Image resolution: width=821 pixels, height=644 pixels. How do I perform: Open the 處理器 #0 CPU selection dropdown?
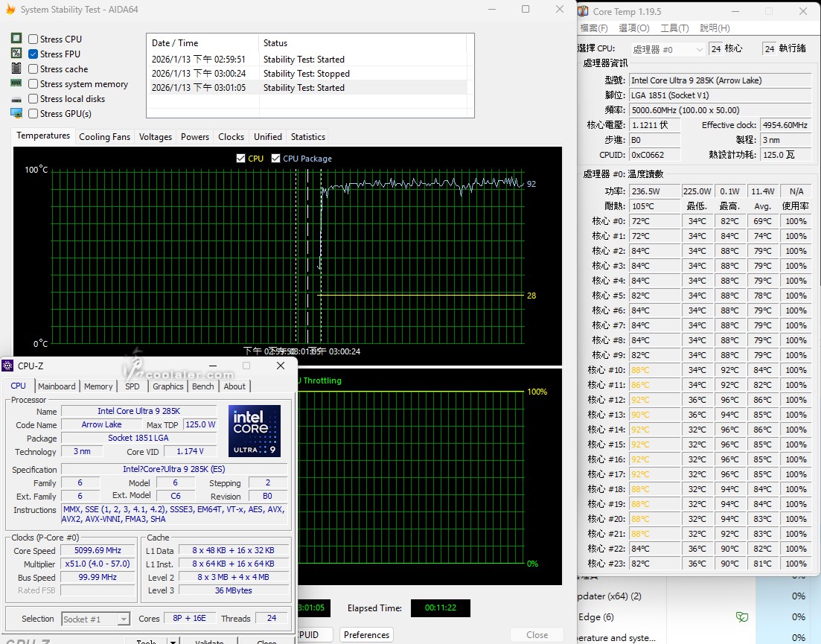point(668,49)
